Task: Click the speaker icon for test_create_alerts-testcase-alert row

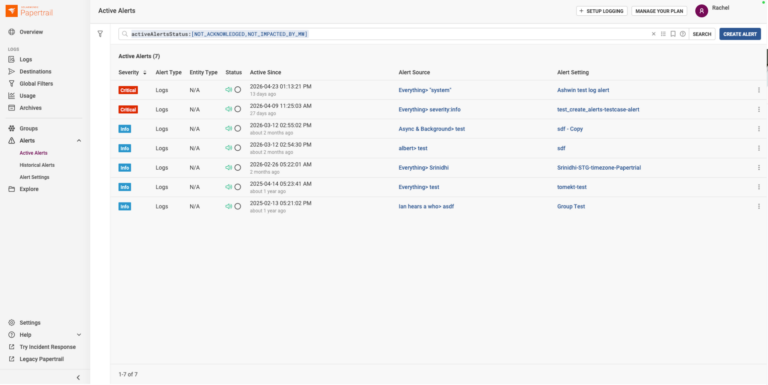Action: pyautogui.click(x=228, y=109)
